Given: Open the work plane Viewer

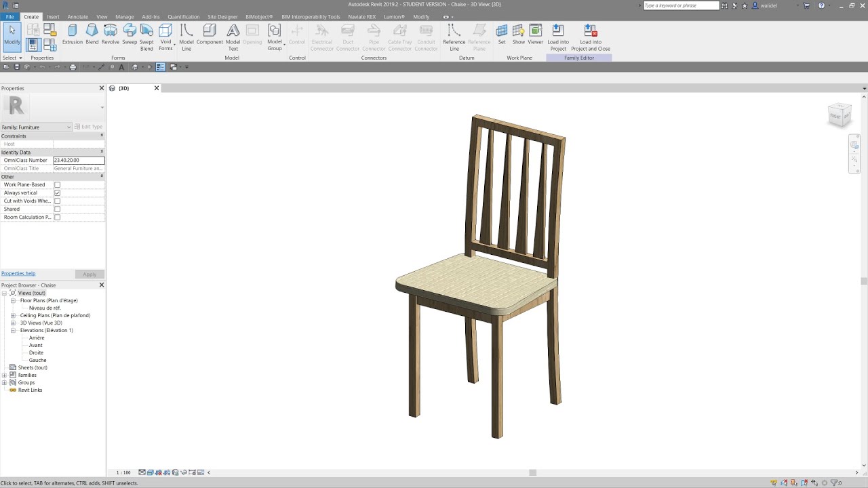Looking at the screenshot, I should click(x=536, y=35).
